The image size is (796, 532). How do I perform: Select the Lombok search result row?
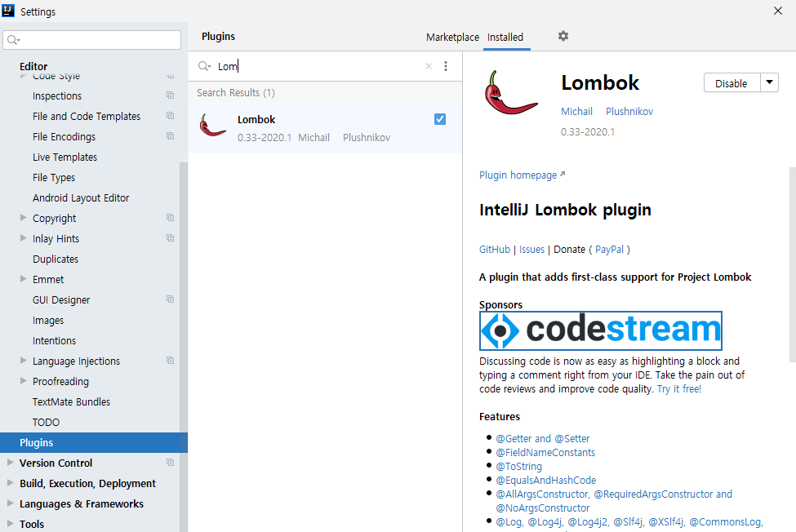pyautogui.click(x=325, y=128)
